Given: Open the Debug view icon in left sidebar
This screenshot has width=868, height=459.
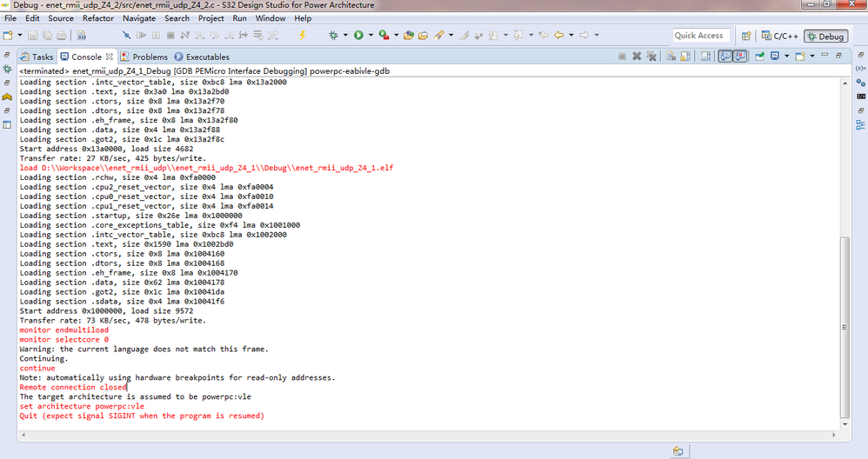Looking at the screenshot, I should click(7, 70).
